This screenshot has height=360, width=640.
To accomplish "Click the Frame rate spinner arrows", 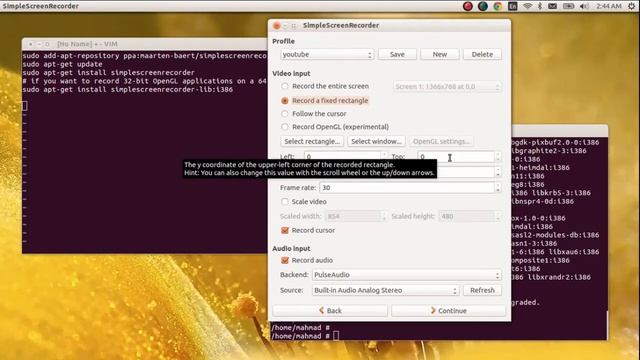I will click(x=498, y=188).
